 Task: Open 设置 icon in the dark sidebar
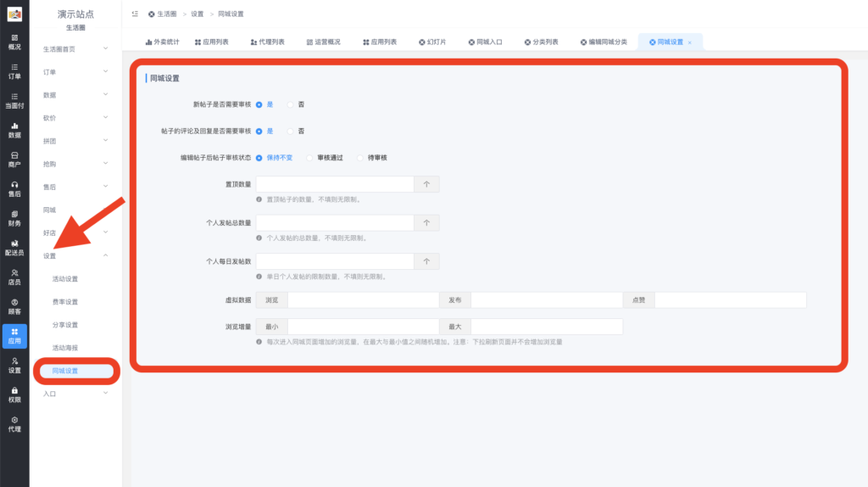pyautogui.click(x=14, y=365)
